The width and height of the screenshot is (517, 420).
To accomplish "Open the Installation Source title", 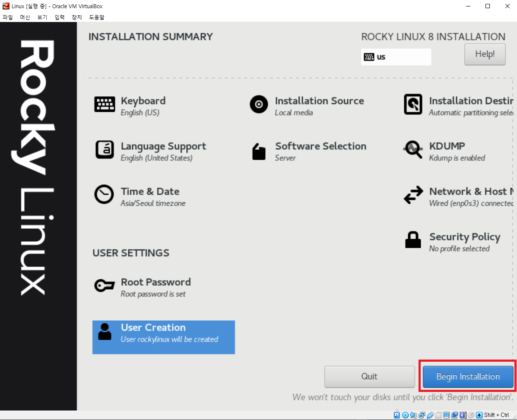I will [x=320, y=101].
